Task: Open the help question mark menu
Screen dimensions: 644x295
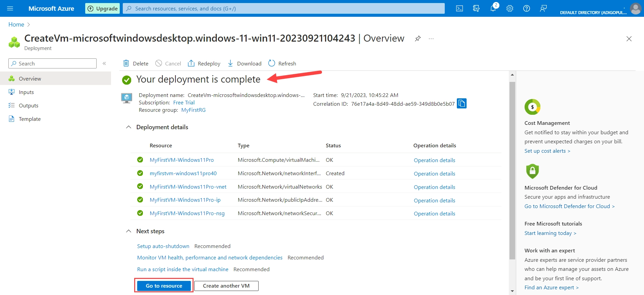Action: (527, 8)
